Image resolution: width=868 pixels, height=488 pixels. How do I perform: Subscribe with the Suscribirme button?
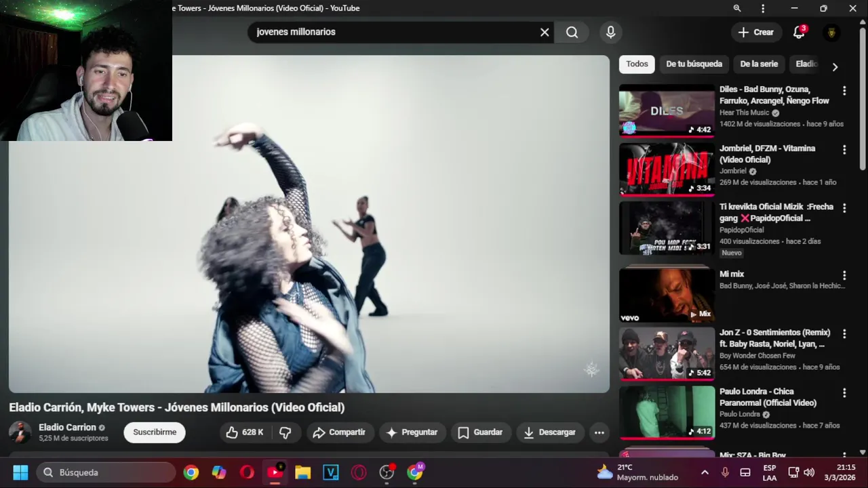[x=155, y=432]
